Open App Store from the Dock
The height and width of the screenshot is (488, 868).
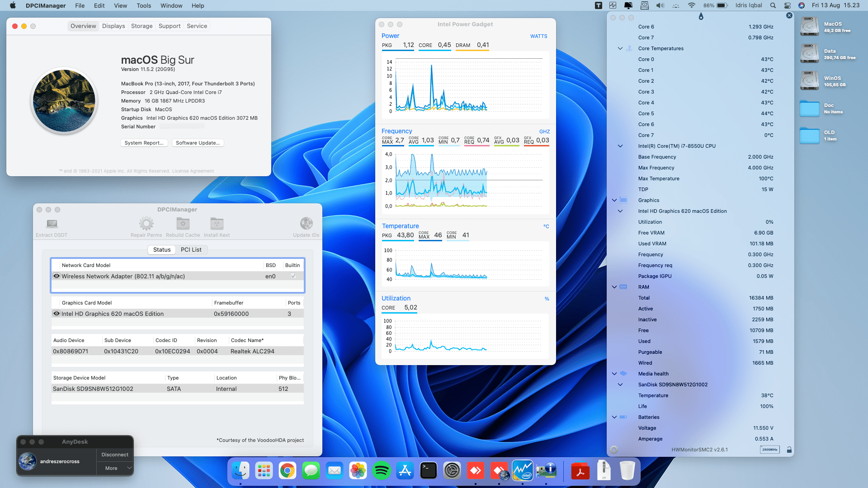point(405,471)
